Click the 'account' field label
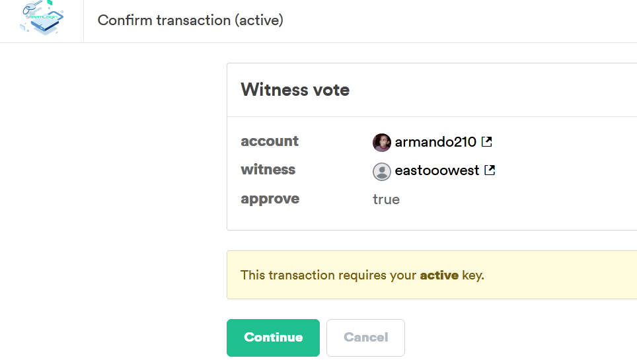 pos(270,141)
